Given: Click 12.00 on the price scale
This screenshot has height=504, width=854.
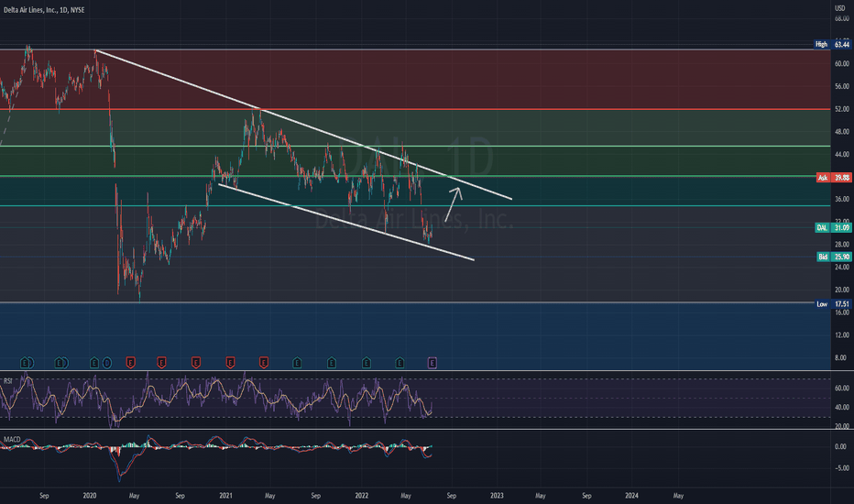Looking at the screenshot, I should [841, 335].
